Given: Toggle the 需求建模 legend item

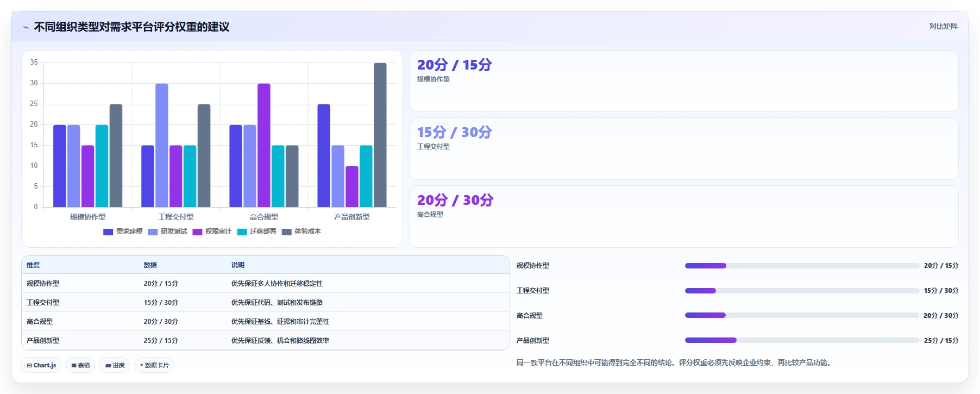Looking at the screenshot, I should tap(123, 232).
